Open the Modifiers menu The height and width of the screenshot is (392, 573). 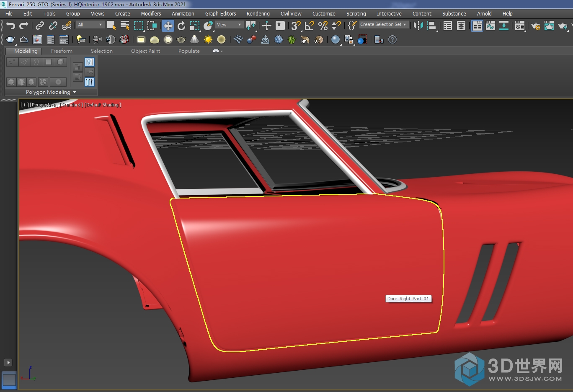click(x=151, y=14)
